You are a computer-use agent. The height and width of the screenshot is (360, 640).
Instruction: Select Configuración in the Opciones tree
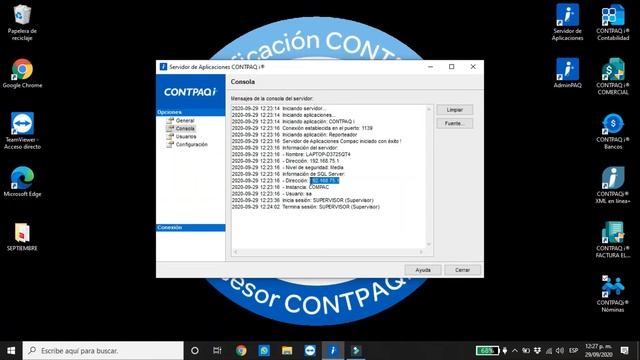pyautogui.click(x=191, y=144)
